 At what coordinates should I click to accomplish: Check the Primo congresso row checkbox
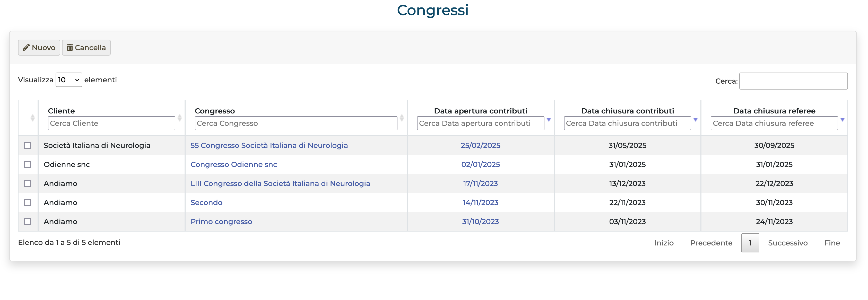27,222
